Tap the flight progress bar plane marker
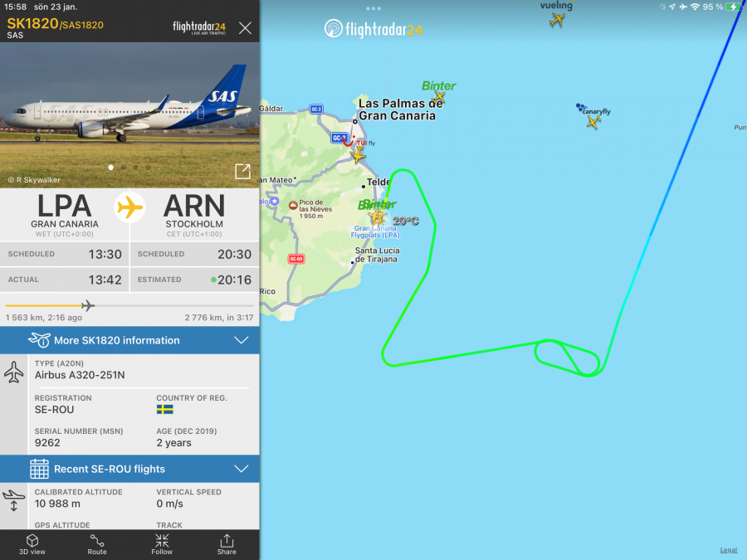Image resolution: width=747 pixels, height=560 pixels. coord(88,305)
